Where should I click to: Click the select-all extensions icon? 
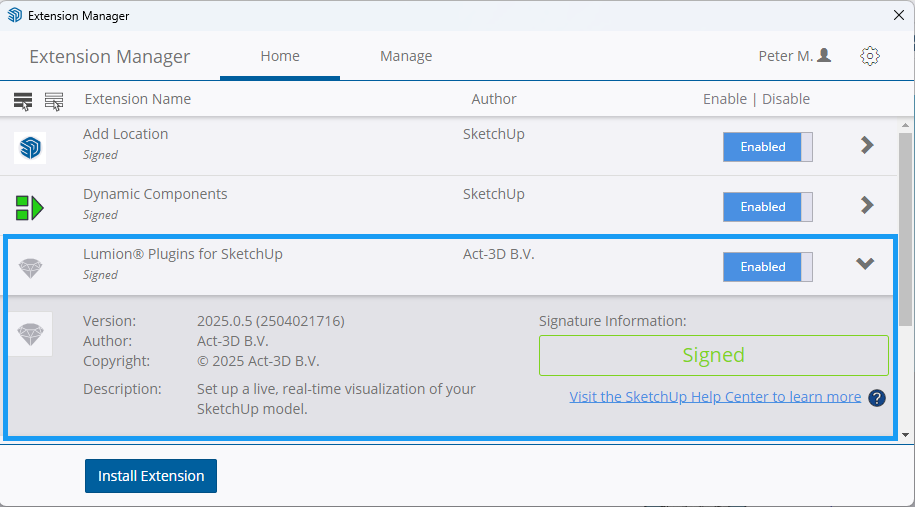(23, 100)
